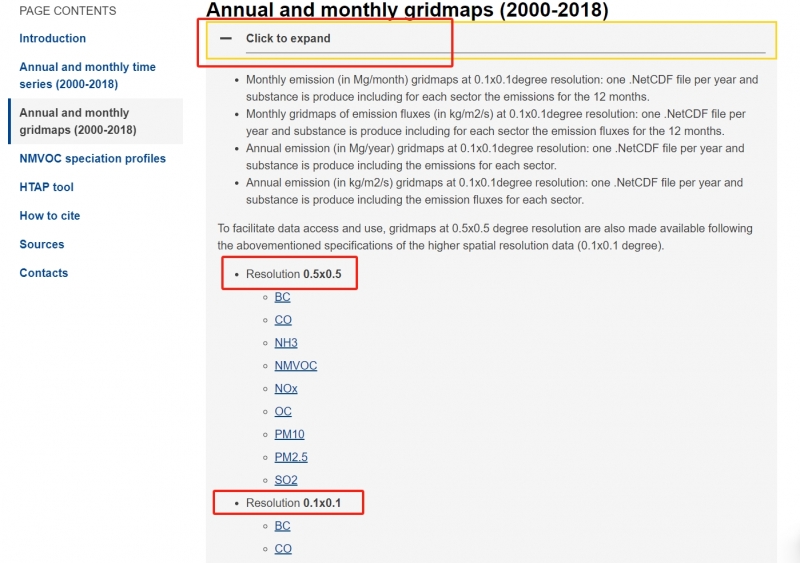Click CO link under Resolution 0.5x0.5
The width and height of the screenshot is (800, 563).
pyautogui.click(x=283, y=320)
